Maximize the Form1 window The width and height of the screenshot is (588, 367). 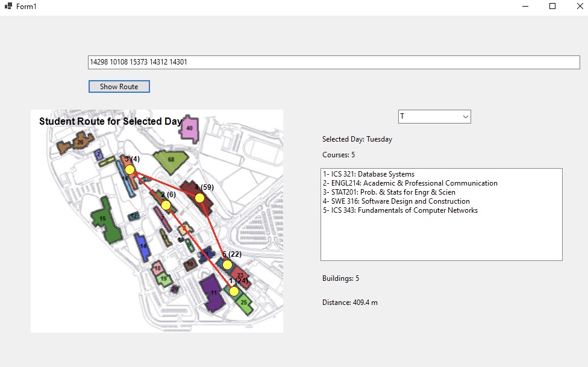click(552, 7)
